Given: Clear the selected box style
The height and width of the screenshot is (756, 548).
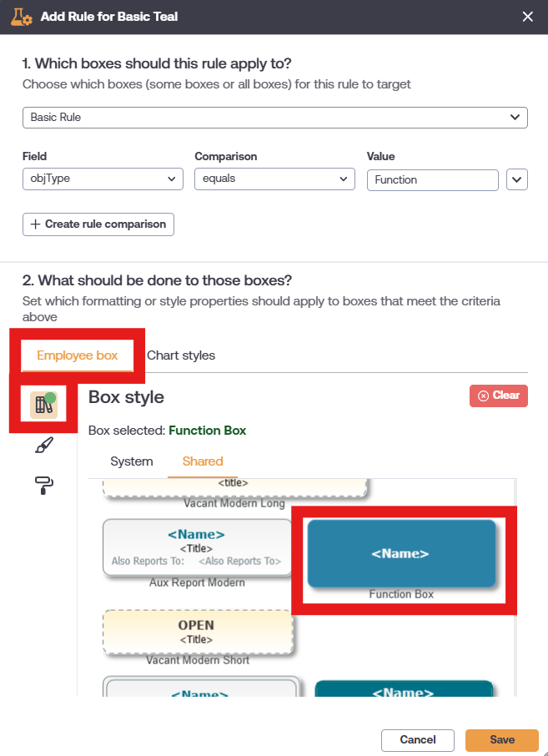Looking at the screenshot, I should tap(499, 396).
